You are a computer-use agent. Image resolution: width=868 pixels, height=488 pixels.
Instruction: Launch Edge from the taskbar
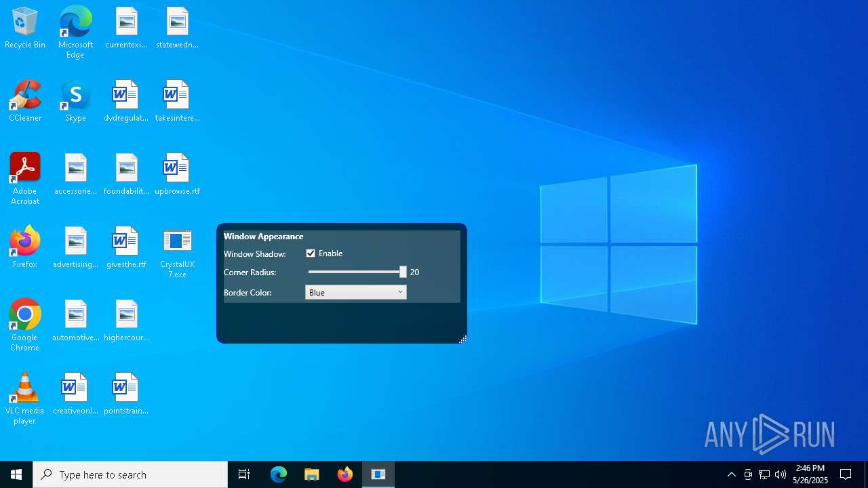click(x=279, y=474)
